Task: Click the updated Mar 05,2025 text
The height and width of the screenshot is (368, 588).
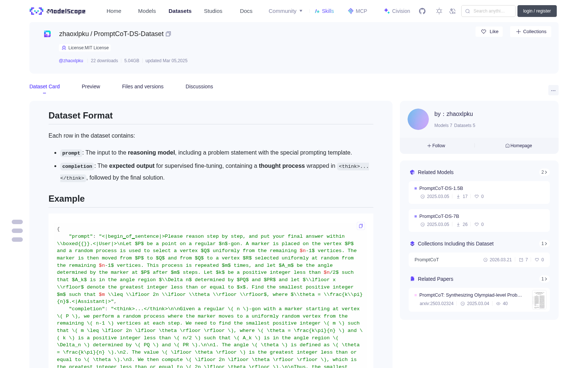Action: pos(166,61)
